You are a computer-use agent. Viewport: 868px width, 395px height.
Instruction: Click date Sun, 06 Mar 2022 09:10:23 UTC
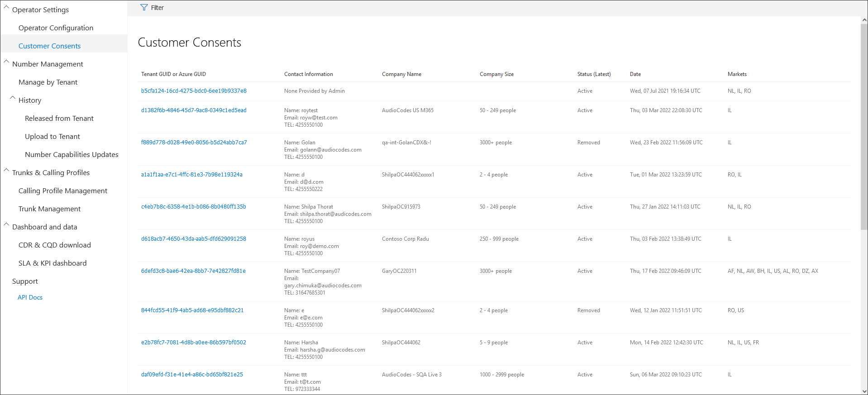click(x=666, y=375)
